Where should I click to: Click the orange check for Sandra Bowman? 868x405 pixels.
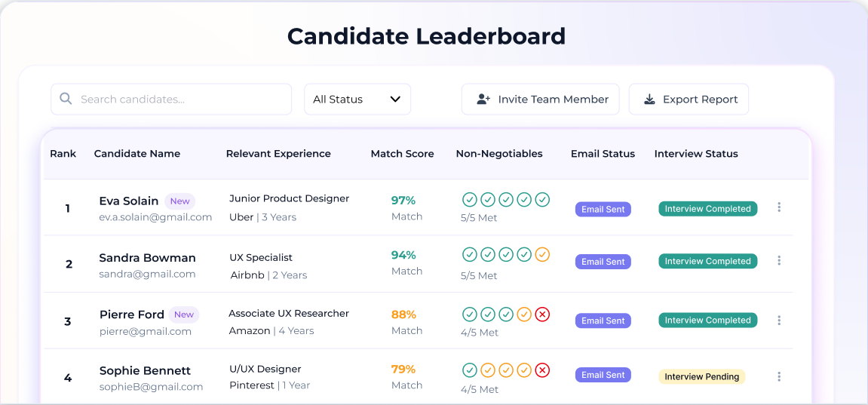coord(542,255)
